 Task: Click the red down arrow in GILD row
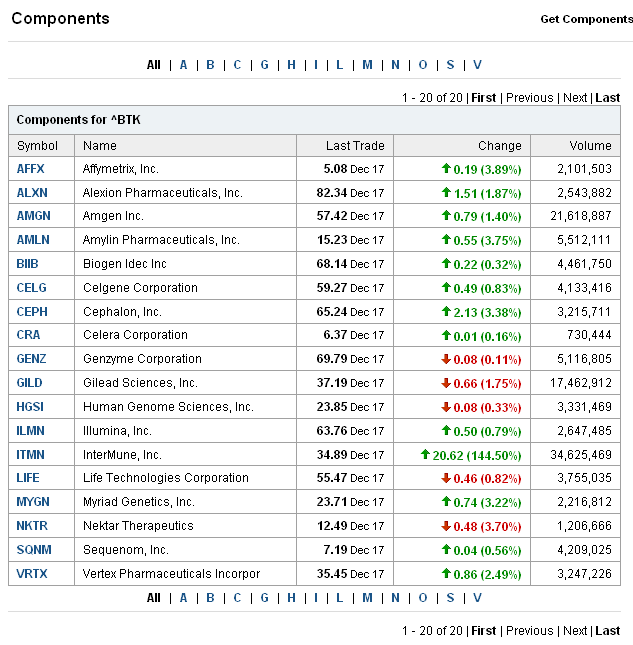pos(446,383)
